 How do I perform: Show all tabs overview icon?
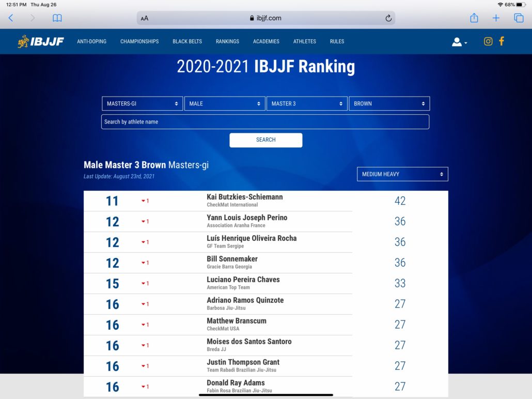pos(519,18)
